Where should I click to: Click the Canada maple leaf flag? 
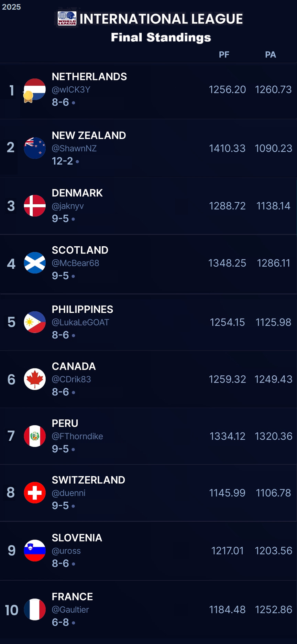pyautogui.click(x=35, y=379)
